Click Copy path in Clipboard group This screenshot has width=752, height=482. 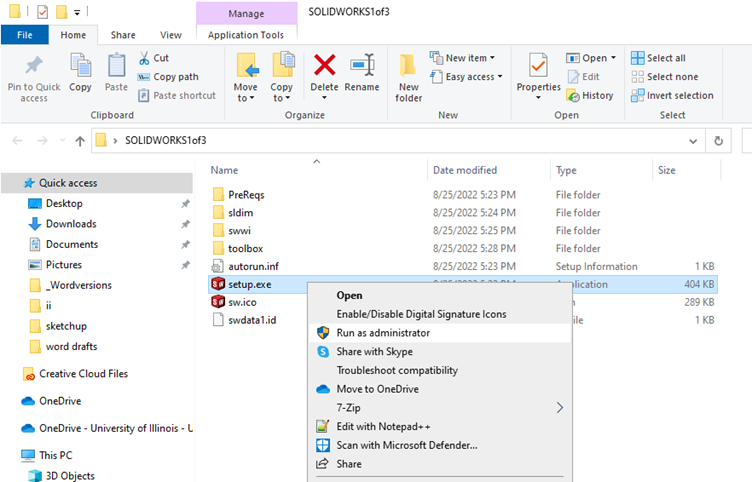click(168, 77)
